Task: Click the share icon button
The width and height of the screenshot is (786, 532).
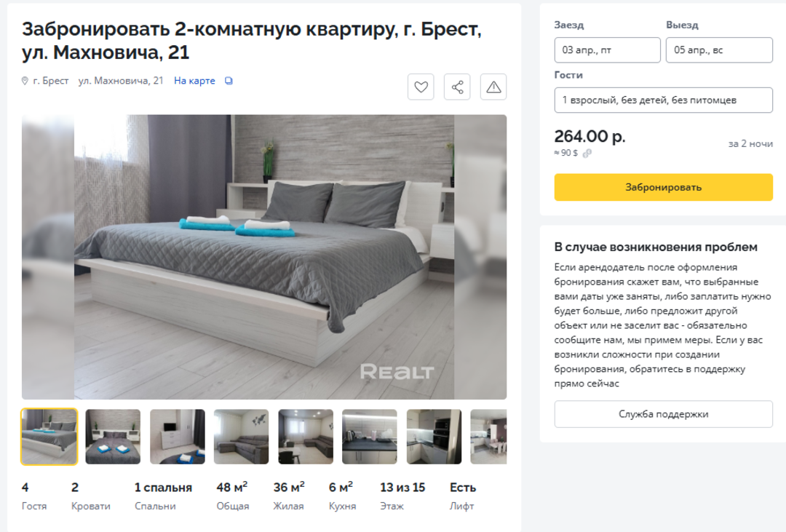Action: pyautogui.click(x=457, y=87)
